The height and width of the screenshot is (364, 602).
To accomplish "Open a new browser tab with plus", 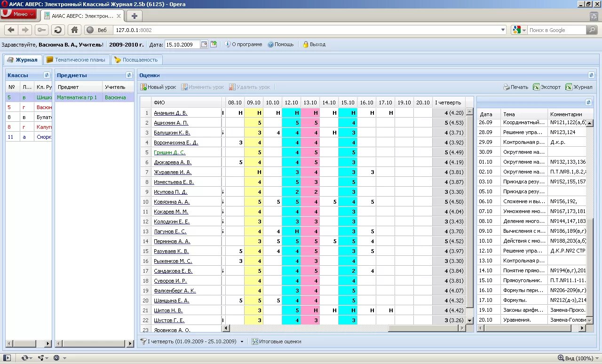I will pyautogui.click(x=134, y=16).
